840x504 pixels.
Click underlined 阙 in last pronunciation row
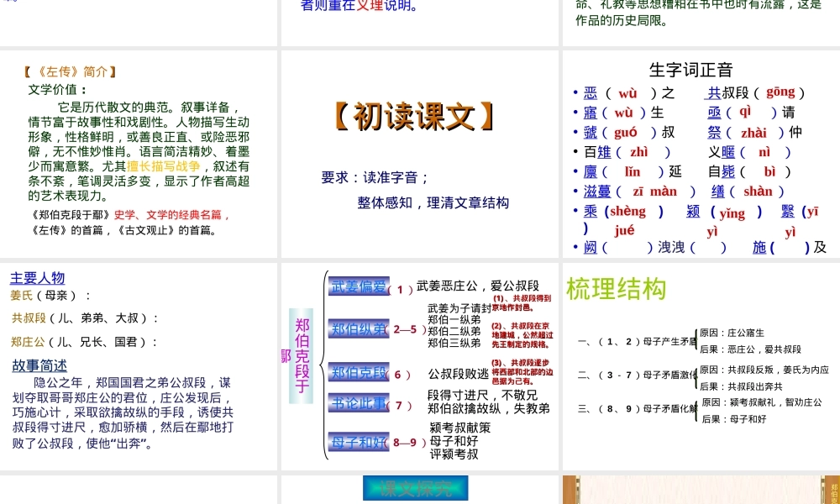pyautogui.click(x=591, y=248)
